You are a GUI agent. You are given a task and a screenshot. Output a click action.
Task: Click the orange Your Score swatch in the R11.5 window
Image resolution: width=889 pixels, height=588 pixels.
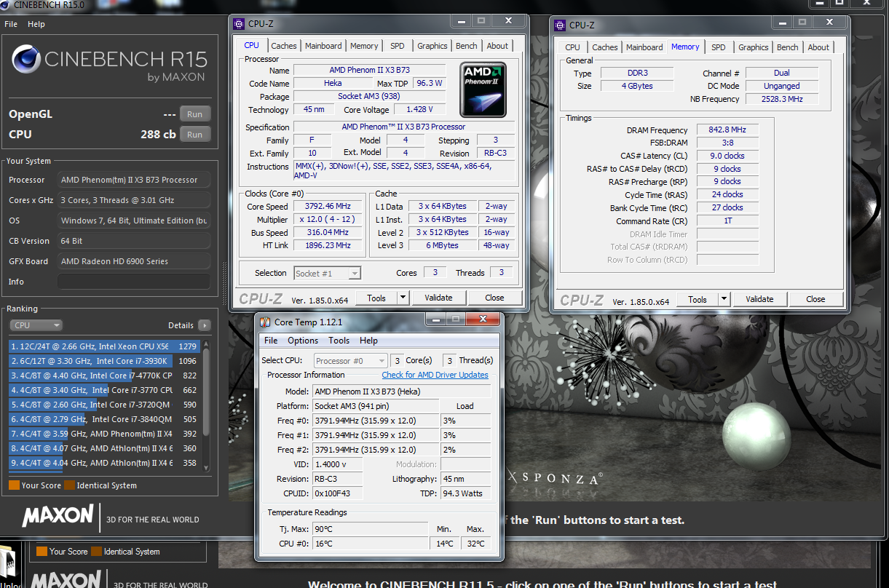coord(42,552)
